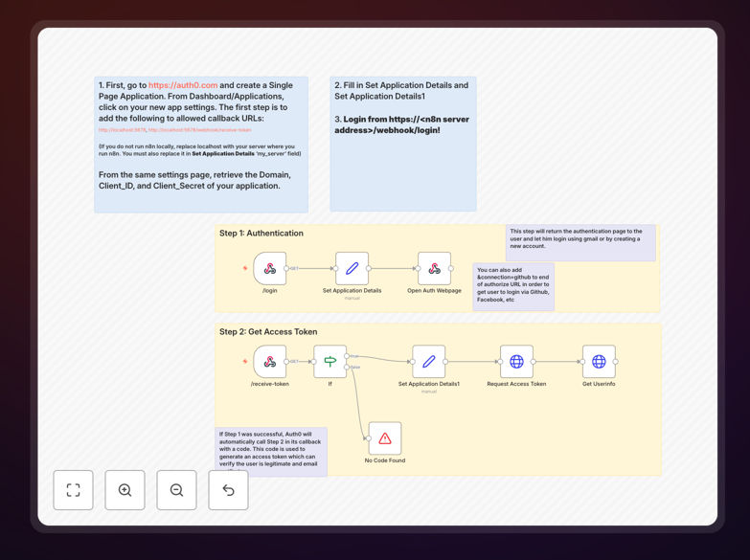Click the fit-to-view zoom button
This screenshot has width=750, height=560.
73,490
